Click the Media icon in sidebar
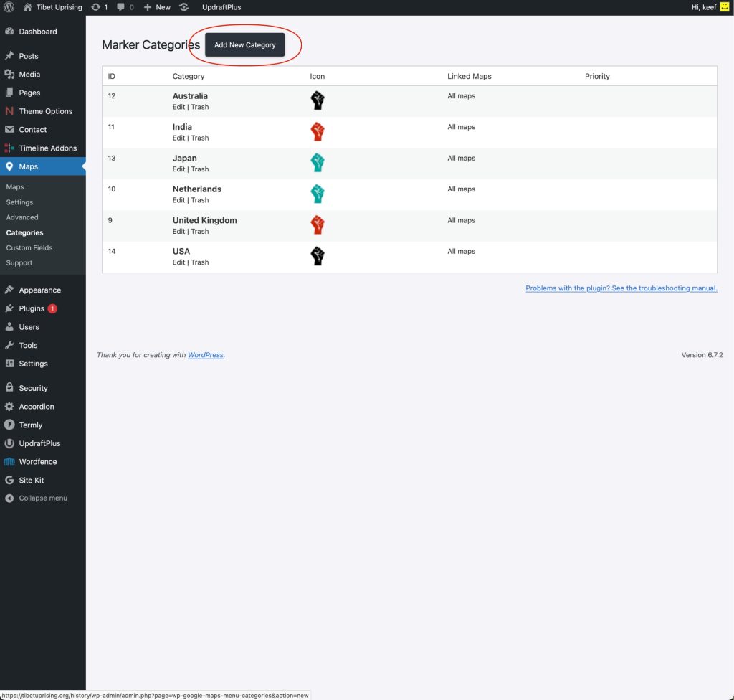The width and height of the screenshot is (734, 700). click(9, 74)
